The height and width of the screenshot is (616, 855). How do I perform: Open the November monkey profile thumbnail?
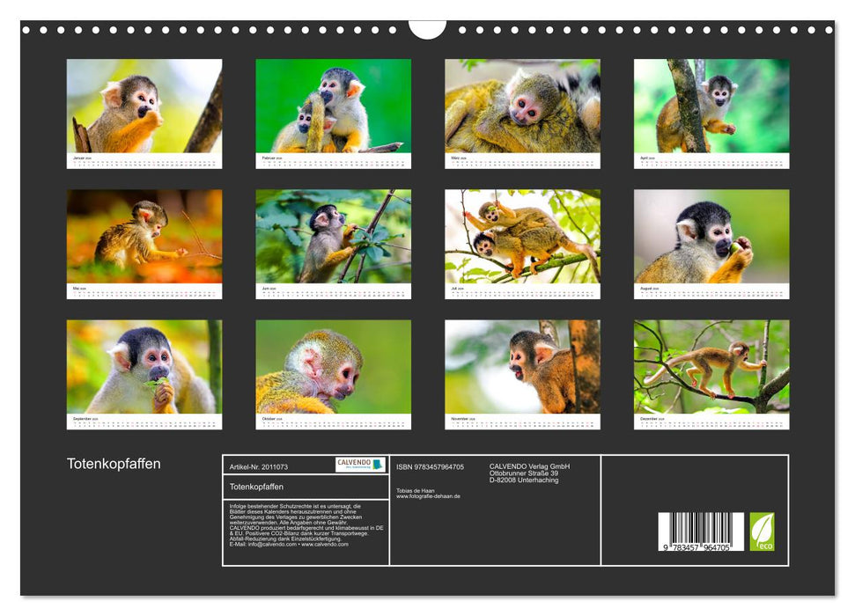point(522,367)
